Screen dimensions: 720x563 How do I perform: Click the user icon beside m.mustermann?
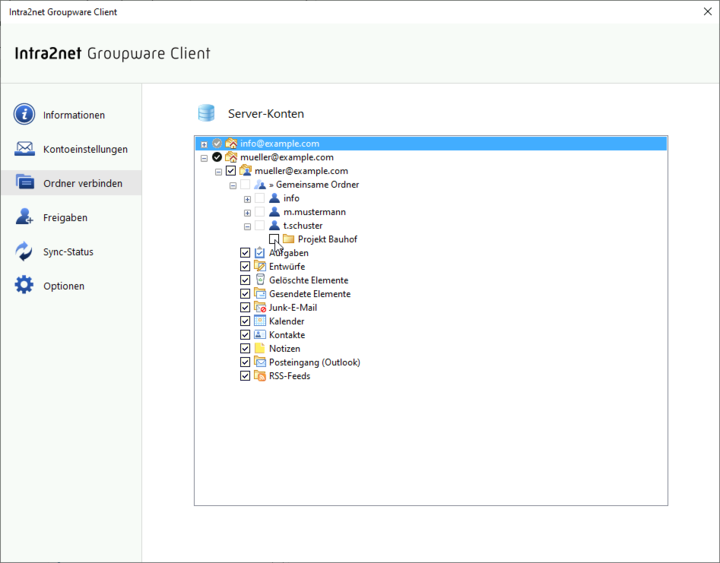tap(274, 212)
